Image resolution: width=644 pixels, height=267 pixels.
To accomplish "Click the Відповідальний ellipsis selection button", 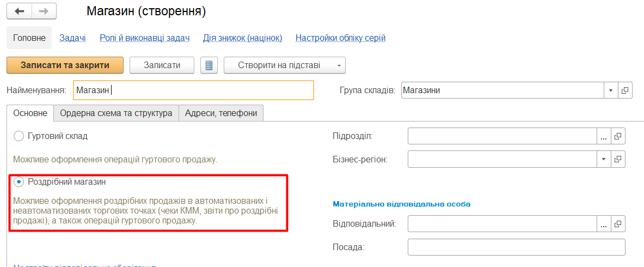I will coord(603,224).
